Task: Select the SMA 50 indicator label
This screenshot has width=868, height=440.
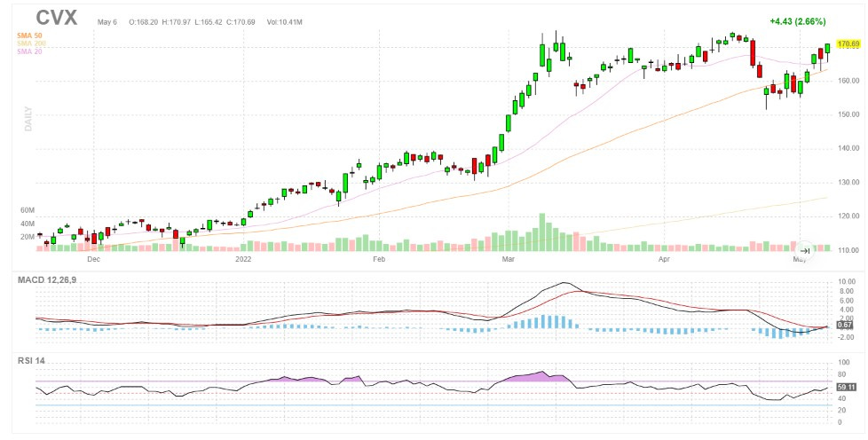Action: pyautogui.click(x=29, y=35)
